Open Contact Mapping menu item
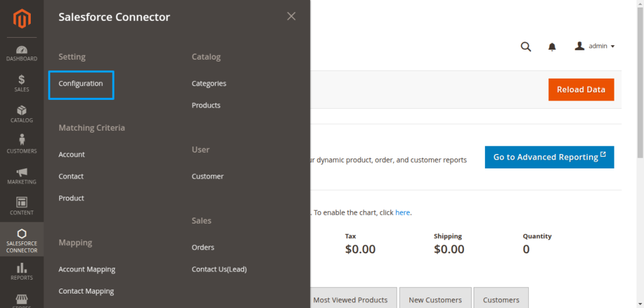This screenshot has width=644, height=308. point(86,291)
